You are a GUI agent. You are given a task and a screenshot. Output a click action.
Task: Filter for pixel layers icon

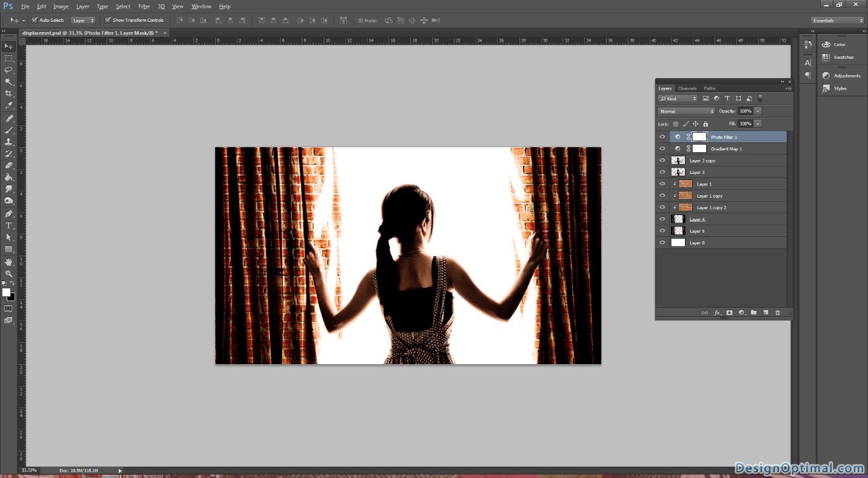pyautogui.click(x=706, y=98)
